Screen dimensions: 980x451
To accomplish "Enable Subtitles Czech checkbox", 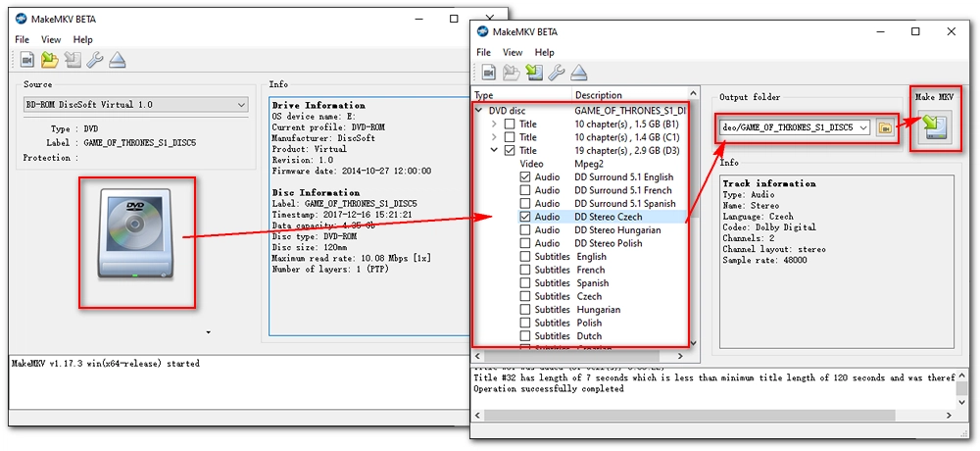I will (525, 296).
